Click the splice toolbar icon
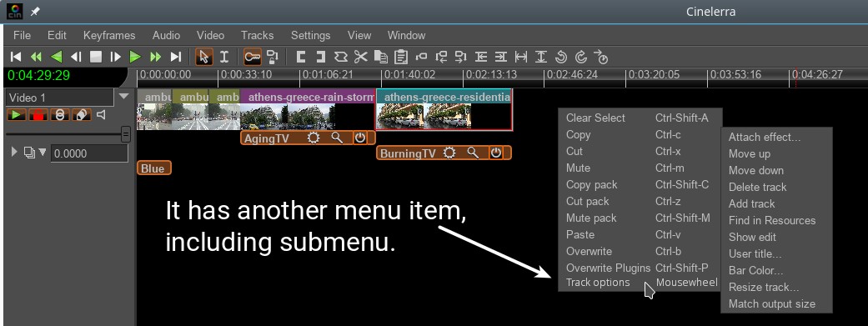 click(x=340, y=57)
